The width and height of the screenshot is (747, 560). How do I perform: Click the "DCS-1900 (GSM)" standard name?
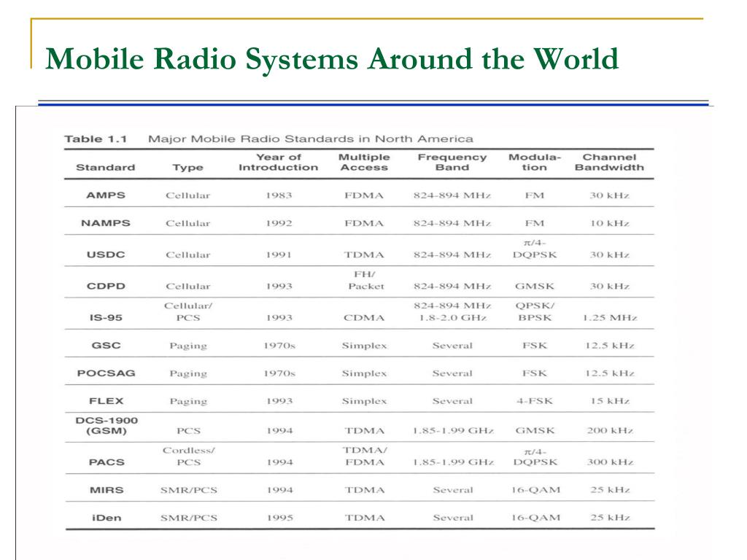pos(107,426)
